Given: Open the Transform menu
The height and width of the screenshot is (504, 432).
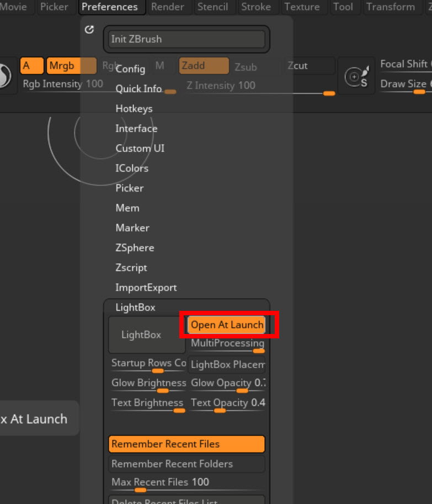Looking at the screenshot, I should point(391,7).
